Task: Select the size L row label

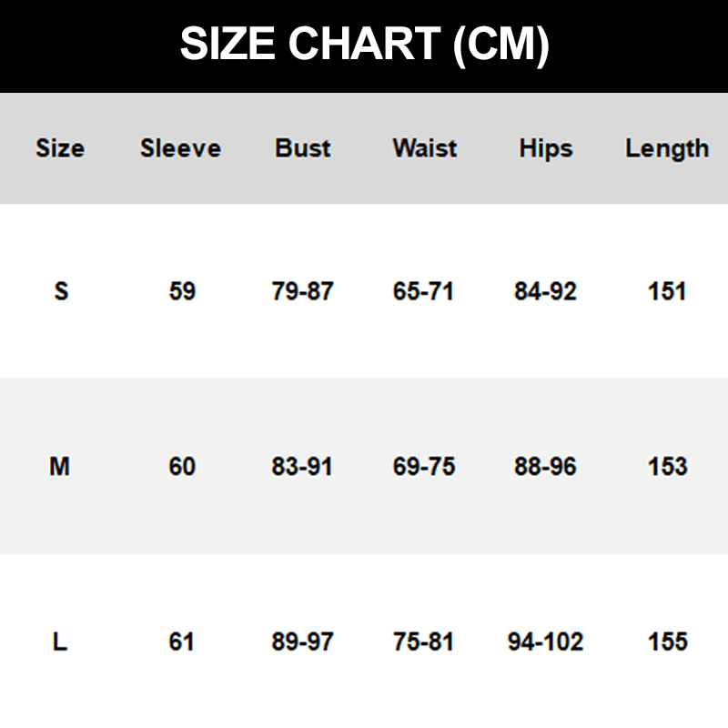Action: point(60,642)
